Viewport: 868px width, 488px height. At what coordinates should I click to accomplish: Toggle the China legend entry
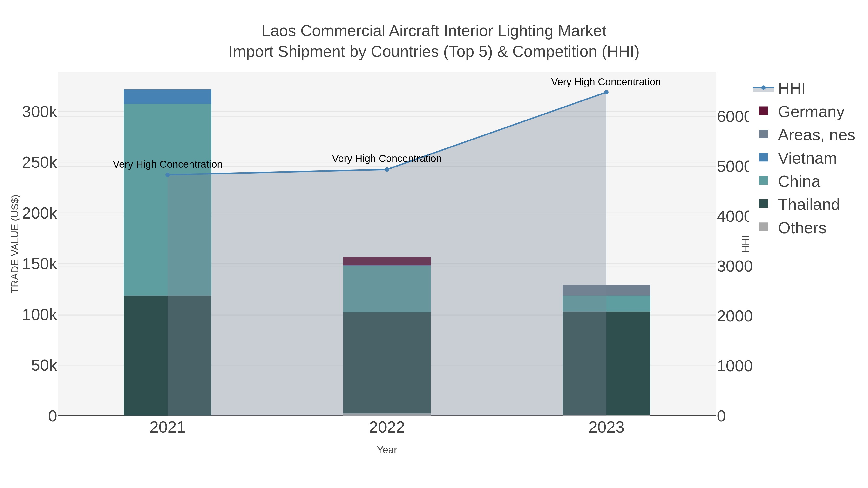(x=789, y=181)
